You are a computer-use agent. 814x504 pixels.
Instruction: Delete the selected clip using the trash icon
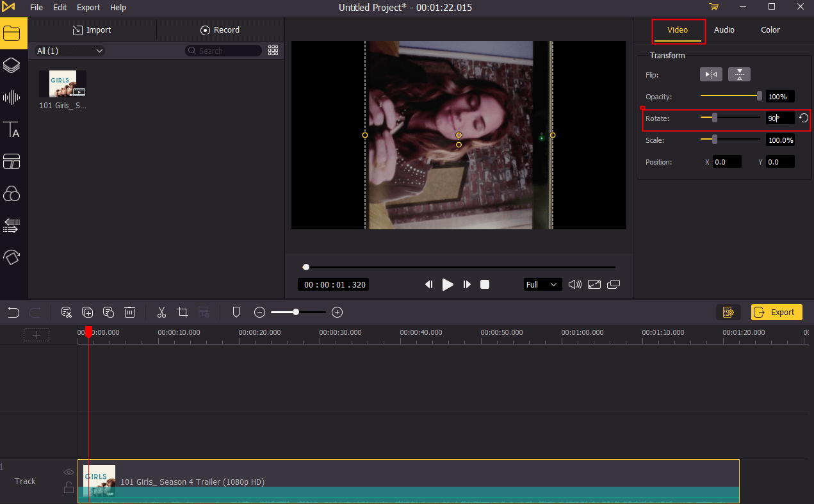(129, 312)
